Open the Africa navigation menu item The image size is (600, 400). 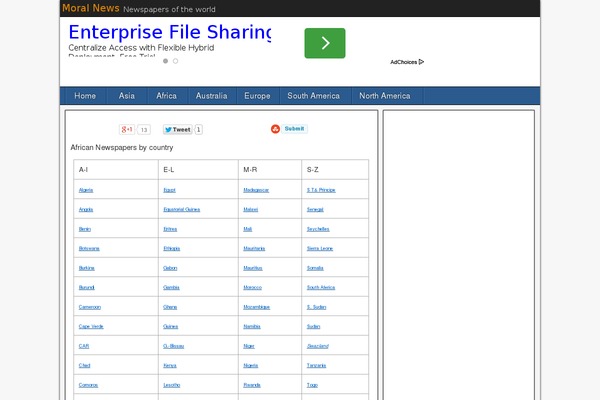(166, 96)
